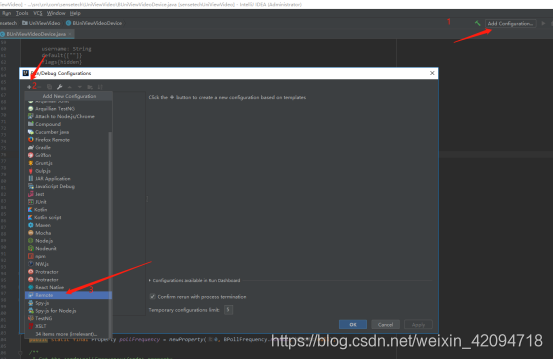Choose Spy-js for Node.js configuration type

(68, 311)
